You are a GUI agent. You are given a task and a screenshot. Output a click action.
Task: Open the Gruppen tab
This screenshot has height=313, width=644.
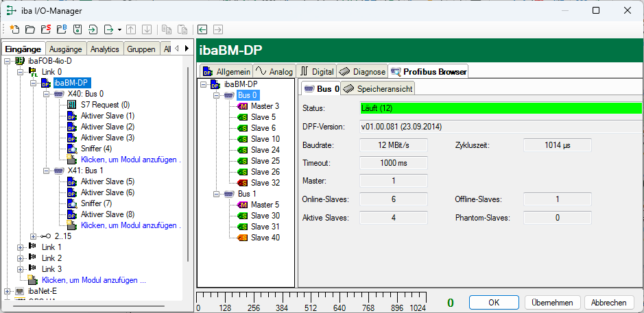pyautogui.click(x=141, y=49)
